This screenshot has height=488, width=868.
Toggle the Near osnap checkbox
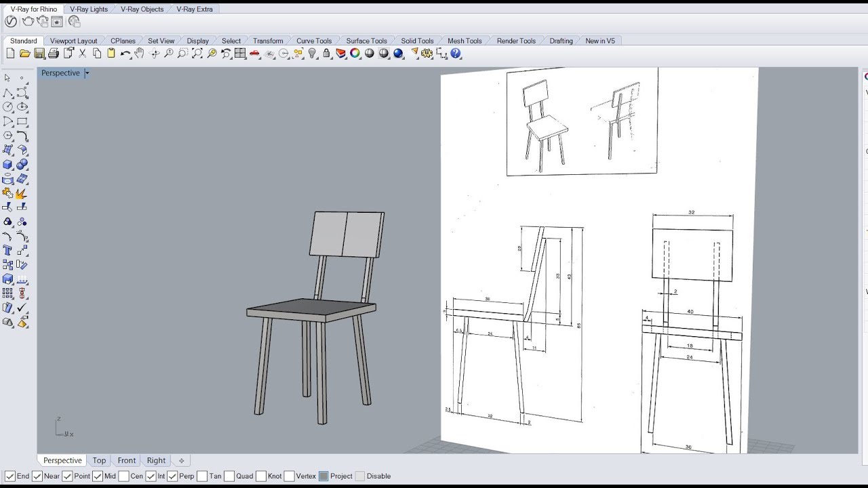(37, 476)
